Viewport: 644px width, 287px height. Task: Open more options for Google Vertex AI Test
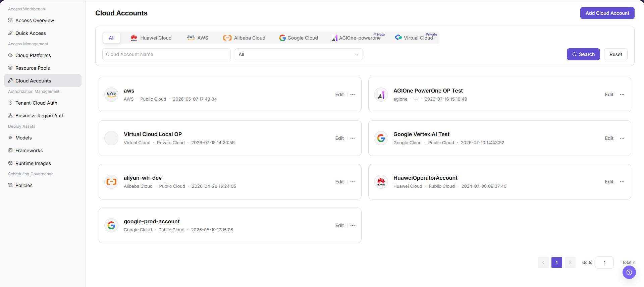(x=622, y=138)
